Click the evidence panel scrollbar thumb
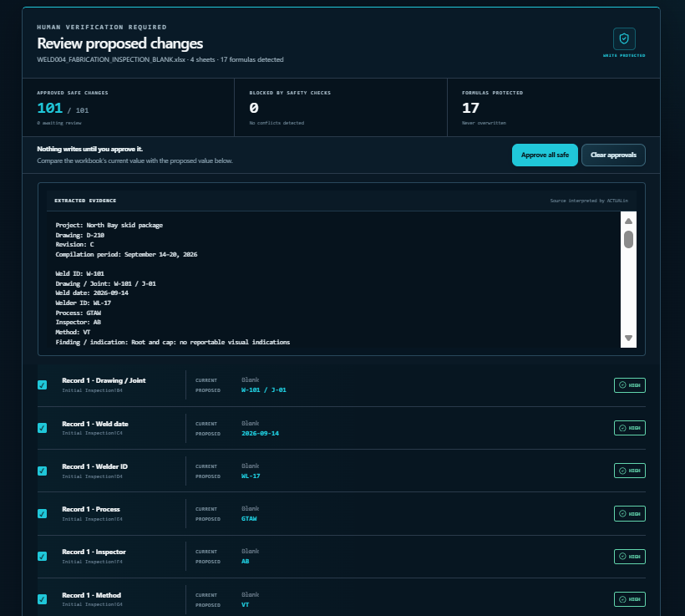Screen dimensions: 685x616 click(x=628, y=239)
